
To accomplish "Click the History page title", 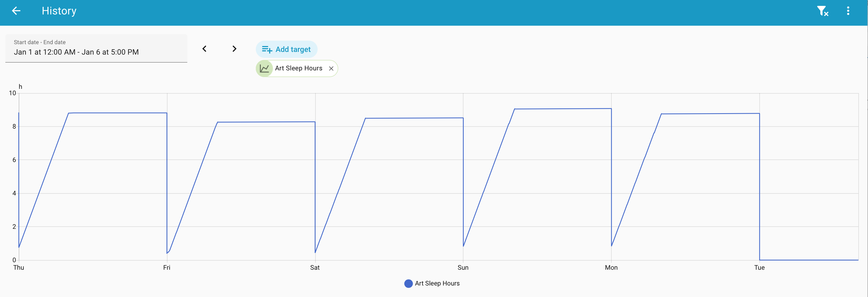I will (59, 11).
